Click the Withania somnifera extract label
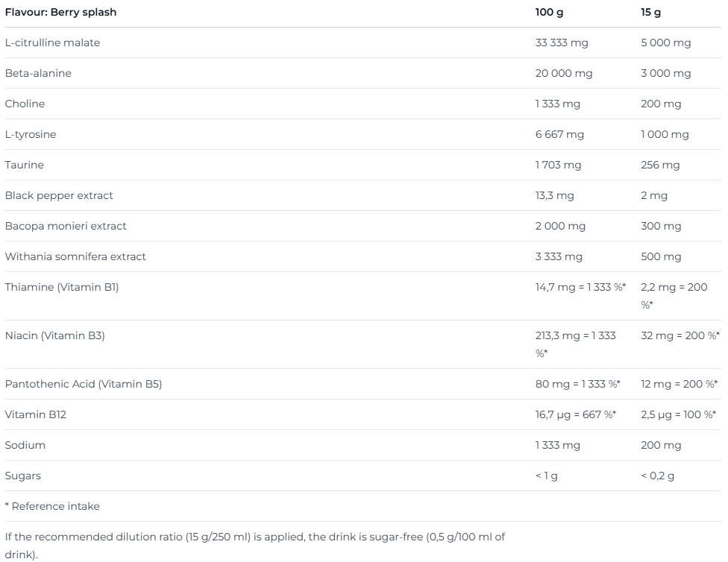The image size is (728, 562). tap(75, 256)
